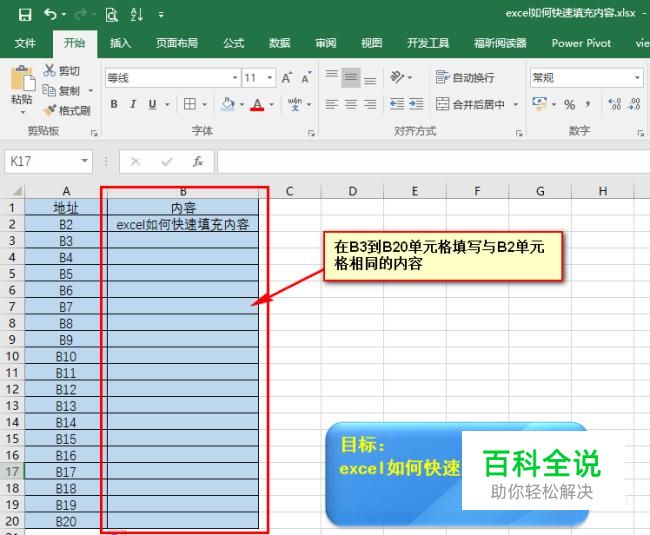Open Print Preview icon in quick access toolbar
Screen dimensions: 650x535
click(111, 15)
